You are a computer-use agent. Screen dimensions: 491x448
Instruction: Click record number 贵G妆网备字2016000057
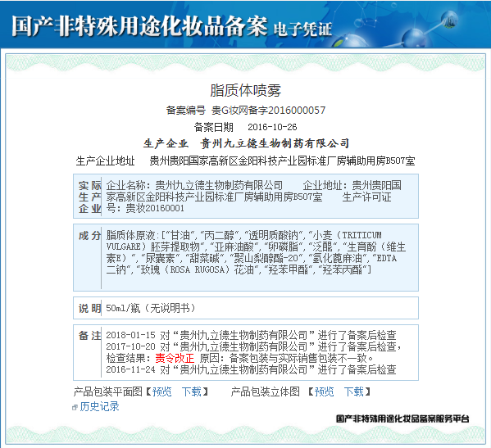[x=268, y=110]
